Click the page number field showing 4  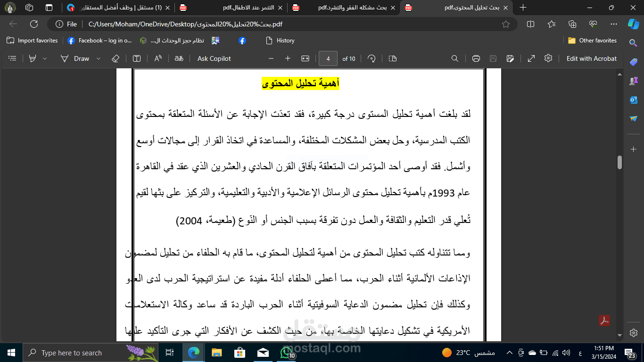pyautogui.click(x=328, y=58)
